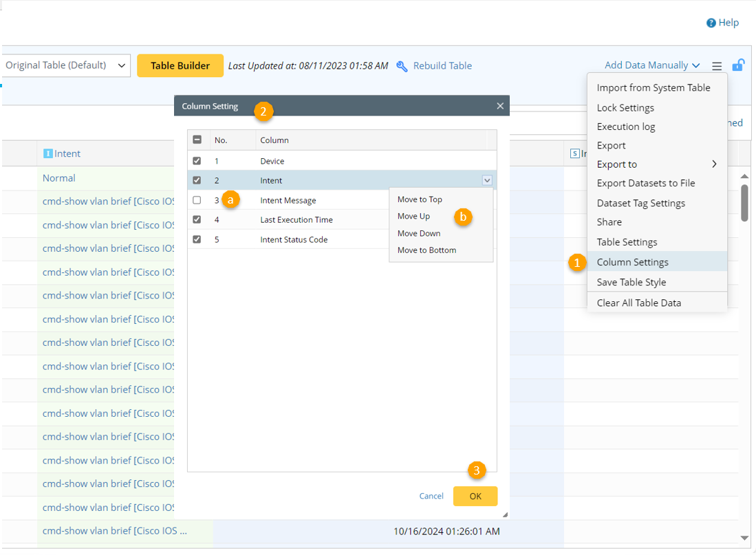Enable the Intent Message column checkbox

pyautogui.click(x=197, y=200)
